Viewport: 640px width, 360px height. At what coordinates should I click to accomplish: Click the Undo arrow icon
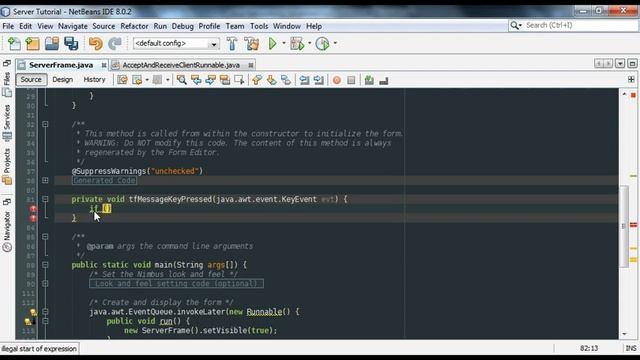[96, 43]
